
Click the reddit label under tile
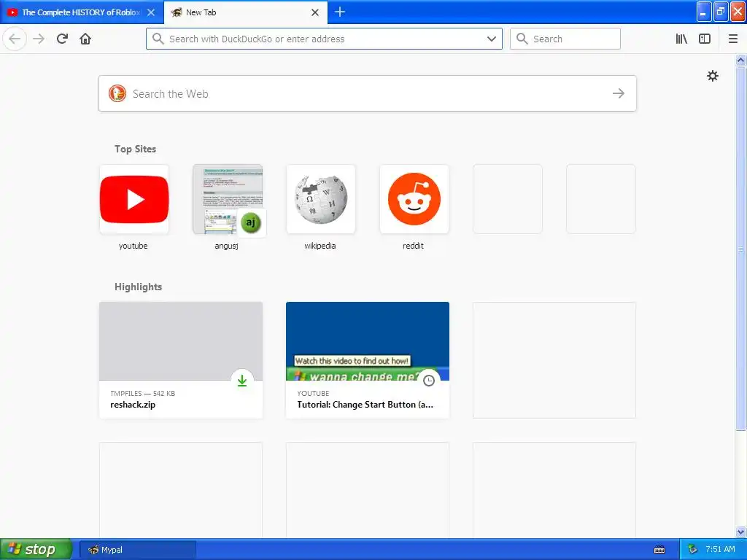click(x=413, y=246)
